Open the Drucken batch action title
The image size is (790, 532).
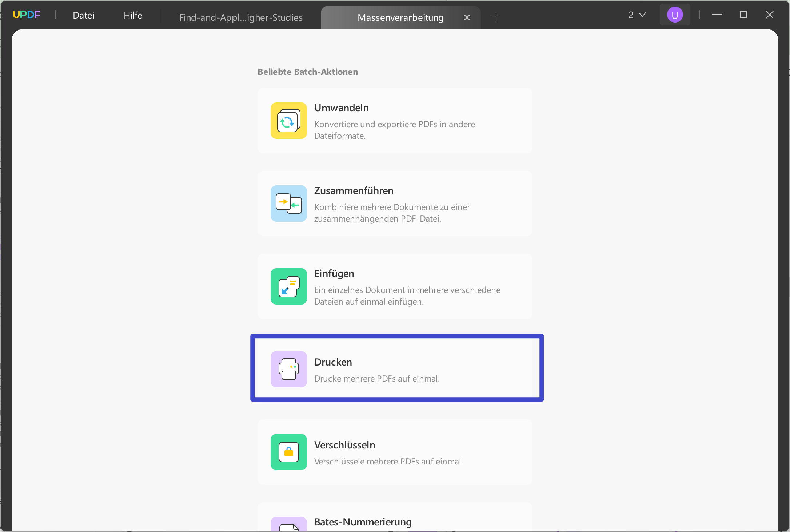click(333, 362)
